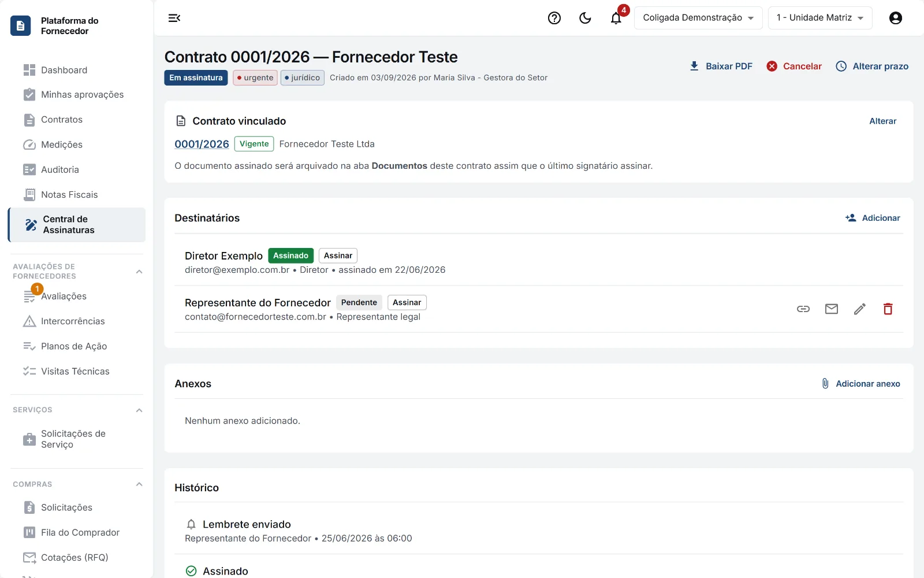Image resolution: width=924 pixels, height=578 pixels.
Task: Click Assinar next to Diretor Exemplo
Action: [338, 255]
